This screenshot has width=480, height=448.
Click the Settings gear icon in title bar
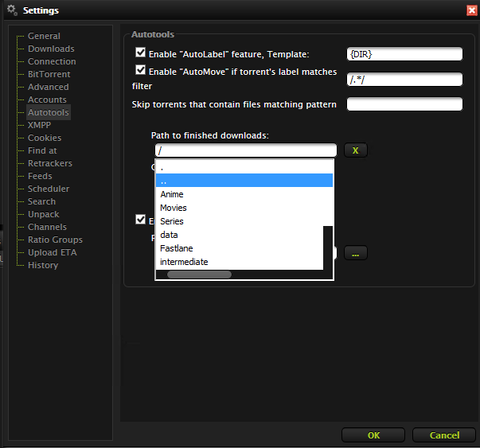(12, 10)
